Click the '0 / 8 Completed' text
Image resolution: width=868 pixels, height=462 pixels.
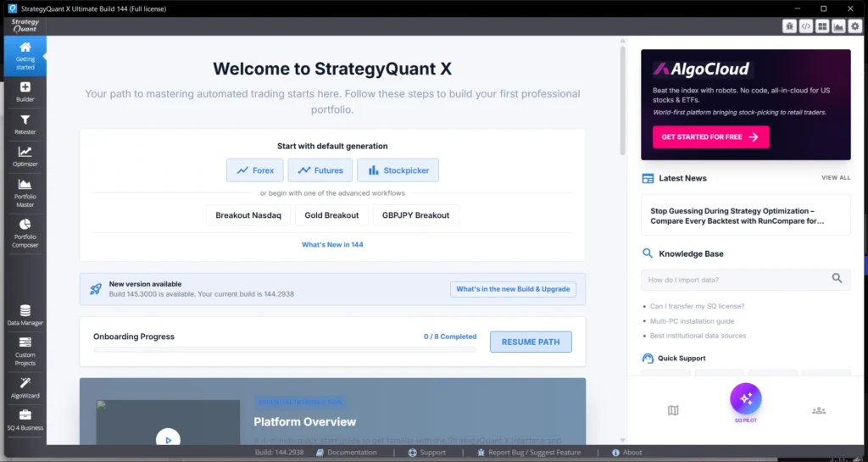pyautogui.click(x=450, y=337)
